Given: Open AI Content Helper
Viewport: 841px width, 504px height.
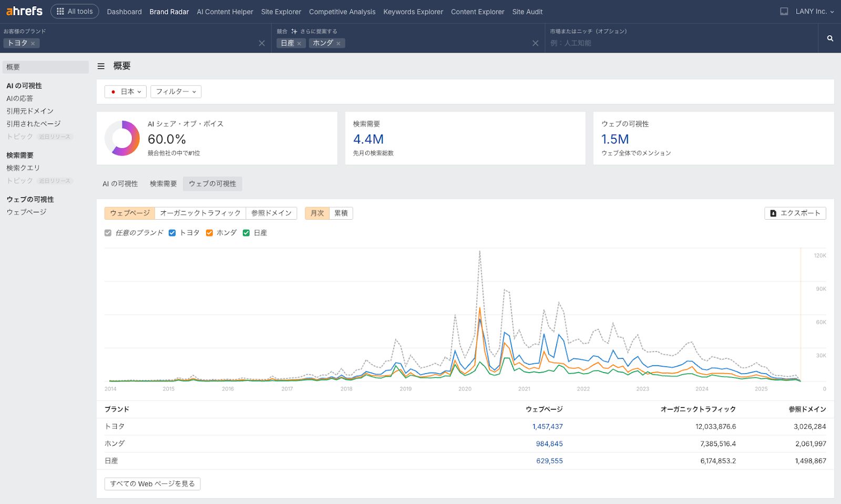Looking at the screenshot, I should tap(225, 12).
